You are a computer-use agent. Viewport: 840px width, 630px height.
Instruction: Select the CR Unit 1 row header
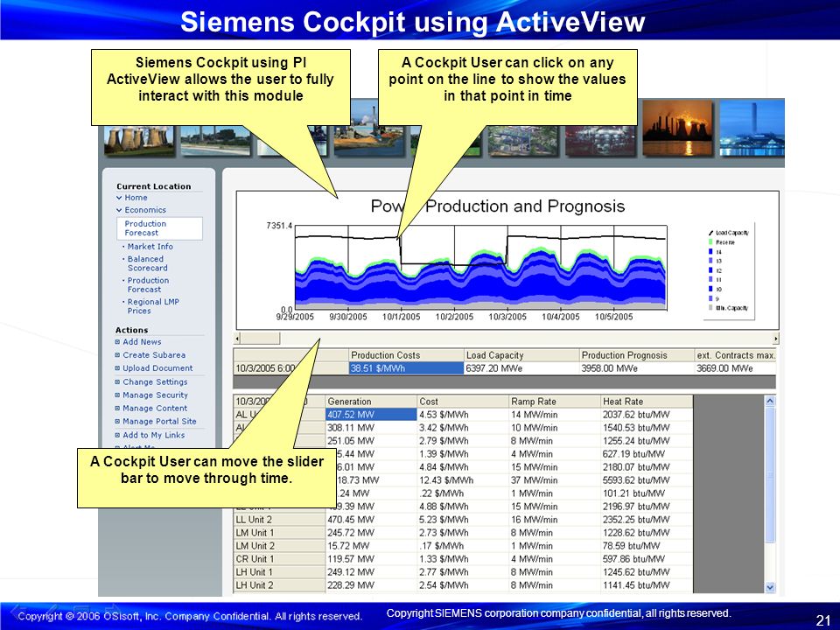pos(280,559)
